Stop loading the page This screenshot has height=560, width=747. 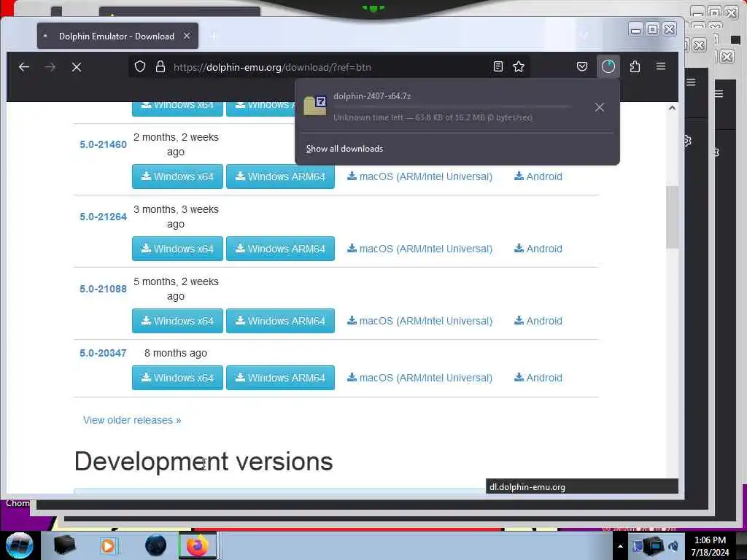click(76, 67)
